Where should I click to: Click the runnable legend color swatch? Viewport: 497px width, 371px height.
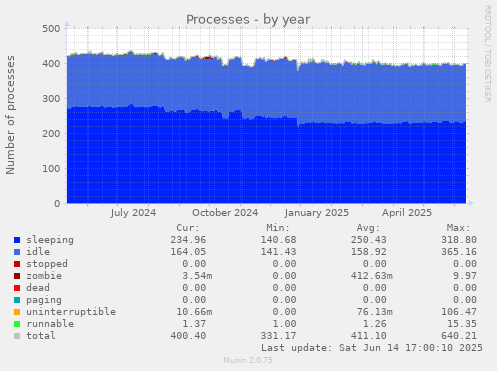tap(17, 324)
